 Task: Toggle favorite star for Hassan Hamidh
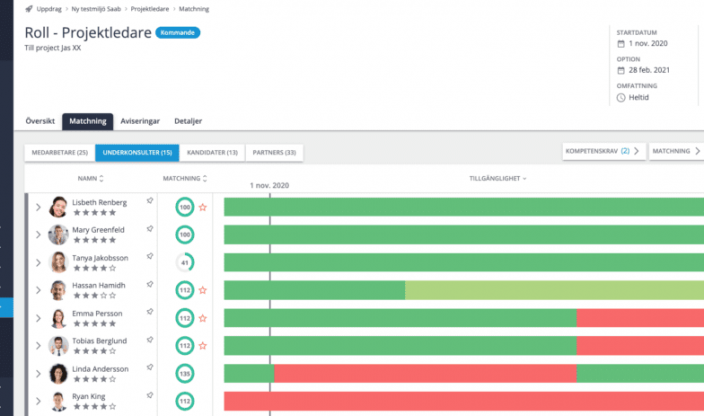[202, 291]
